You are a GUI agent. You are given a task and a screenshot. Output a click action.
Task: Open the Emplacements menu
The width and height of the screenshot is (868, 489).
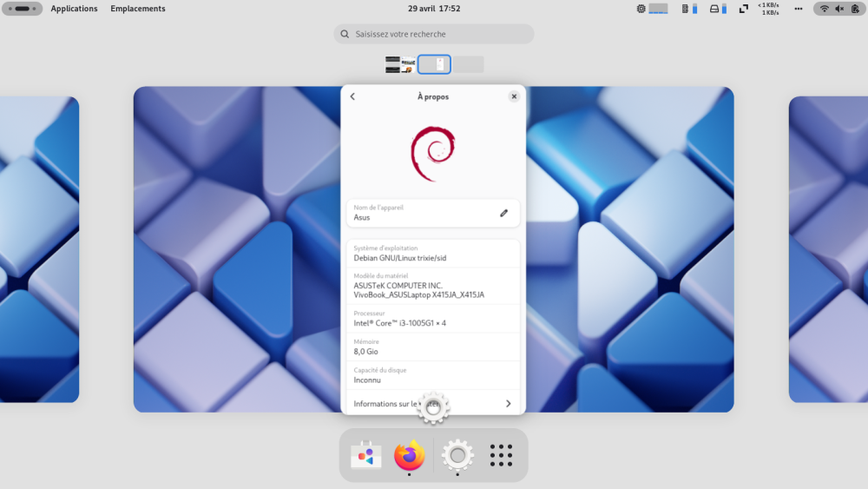tap(138, 9)
